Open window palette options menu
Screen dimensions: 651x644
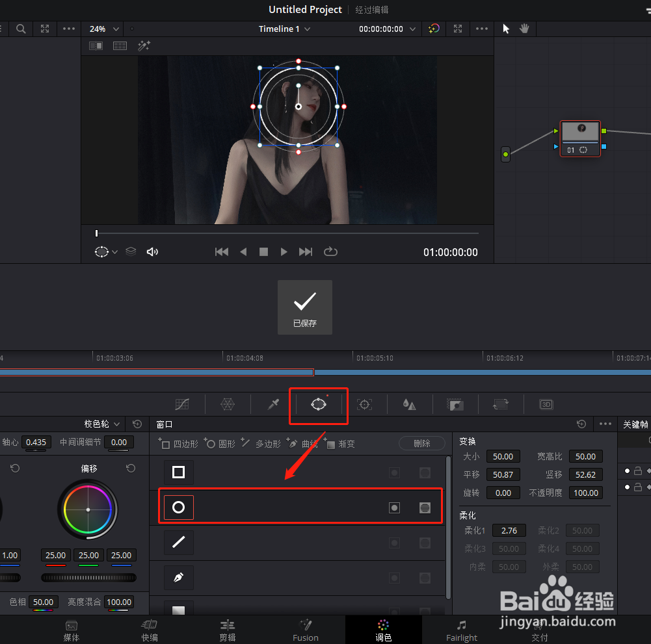605,424
